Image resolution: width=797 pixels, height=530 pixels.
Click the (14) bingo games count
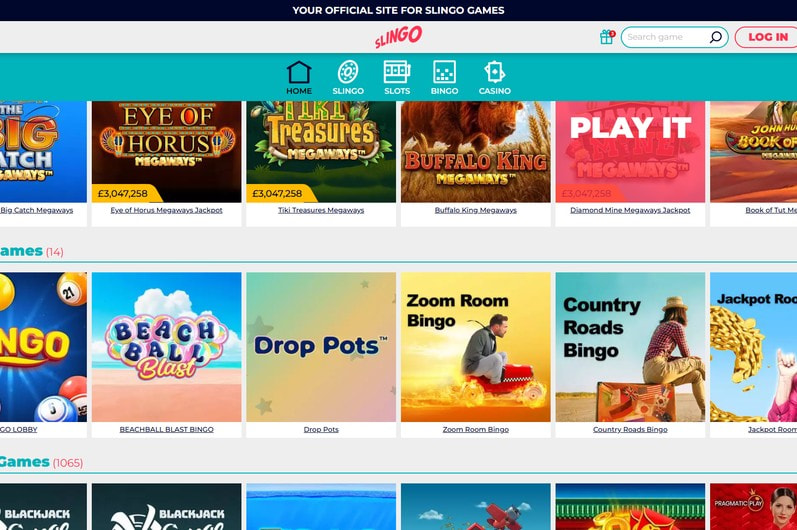(x=55, y=252)
